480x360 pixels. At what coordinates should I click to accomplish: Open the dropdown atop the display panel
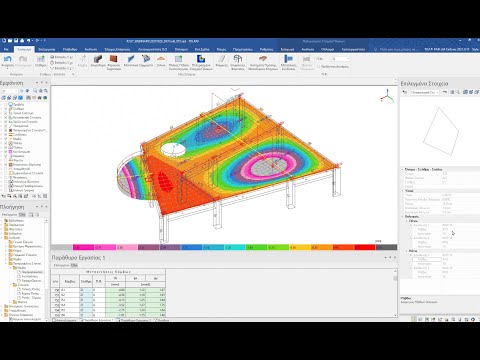click(x=9, y=91)
